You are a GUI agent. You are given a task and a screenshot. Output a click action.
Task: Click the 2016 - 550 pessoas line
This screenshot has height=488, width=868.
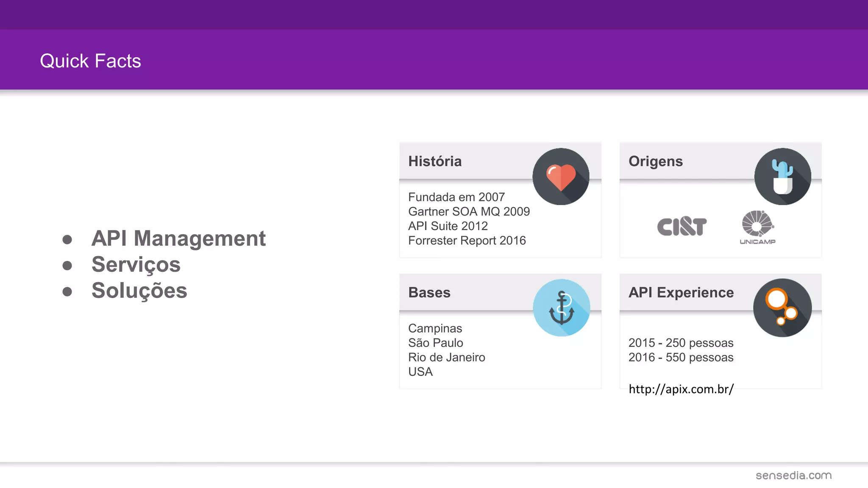(681, 357)
